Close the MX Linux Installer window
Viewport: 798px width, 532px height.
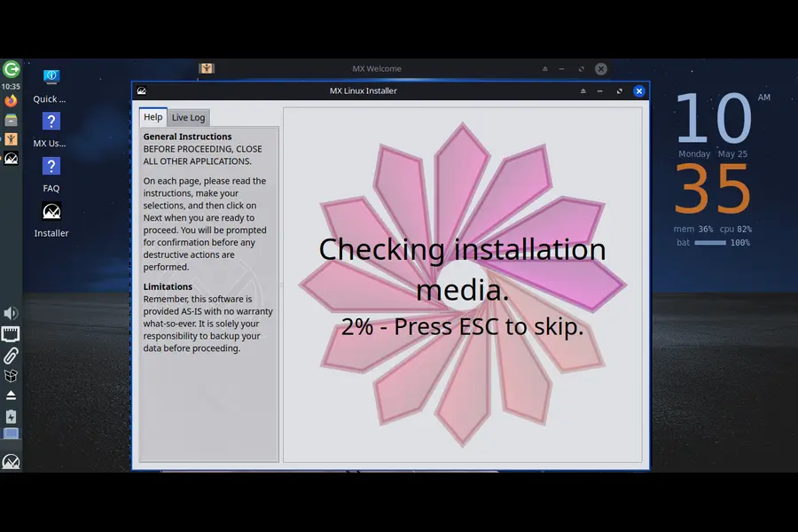coord(638,91)
